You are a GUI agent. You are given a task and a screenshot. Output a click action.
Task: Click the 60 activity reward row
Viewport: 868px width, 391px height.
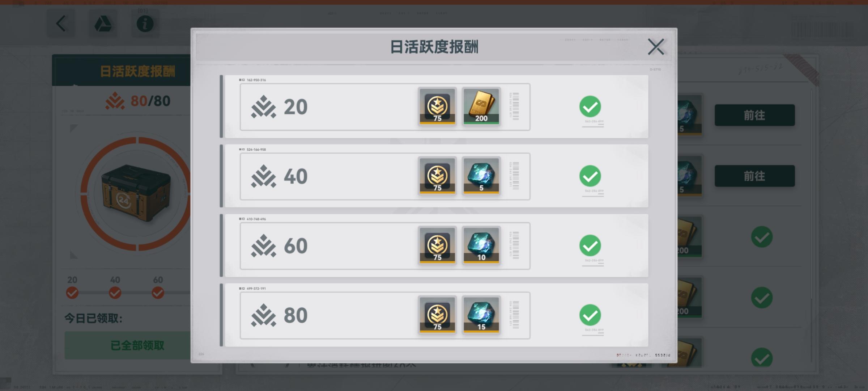[x=436, y=245]
